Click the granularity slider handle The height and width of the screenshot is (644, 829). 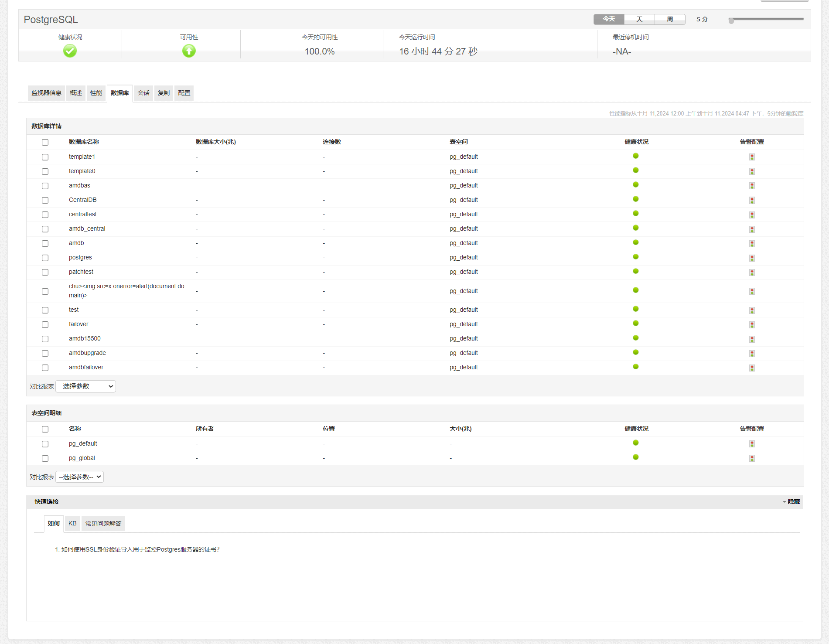point(731,20)
